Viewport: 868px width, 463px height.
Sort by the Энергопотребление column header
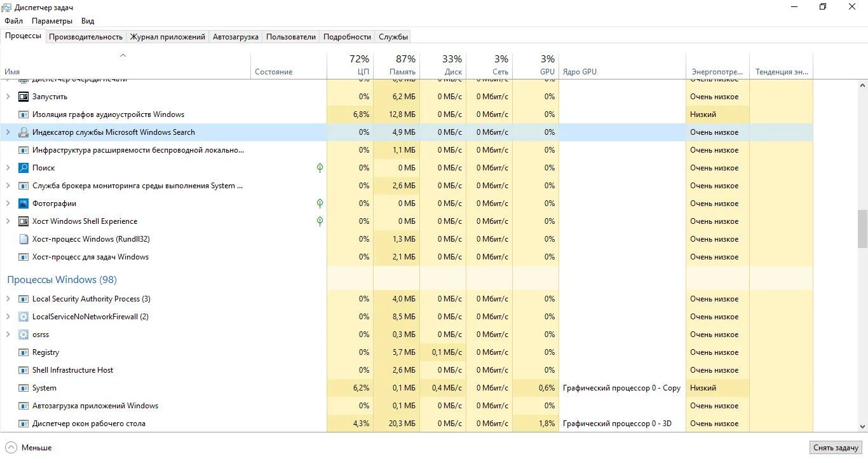tap(718, 65)
